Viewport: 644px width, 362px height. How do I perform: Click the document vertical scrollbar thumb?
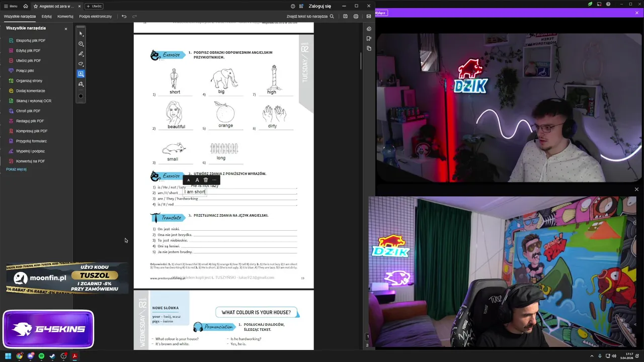361,60
